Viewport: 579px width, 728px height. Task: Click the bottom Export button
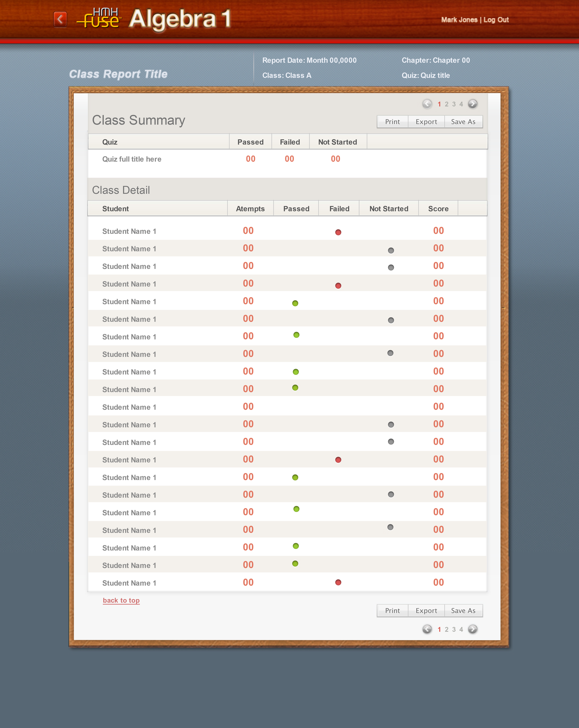coord(426,610)
